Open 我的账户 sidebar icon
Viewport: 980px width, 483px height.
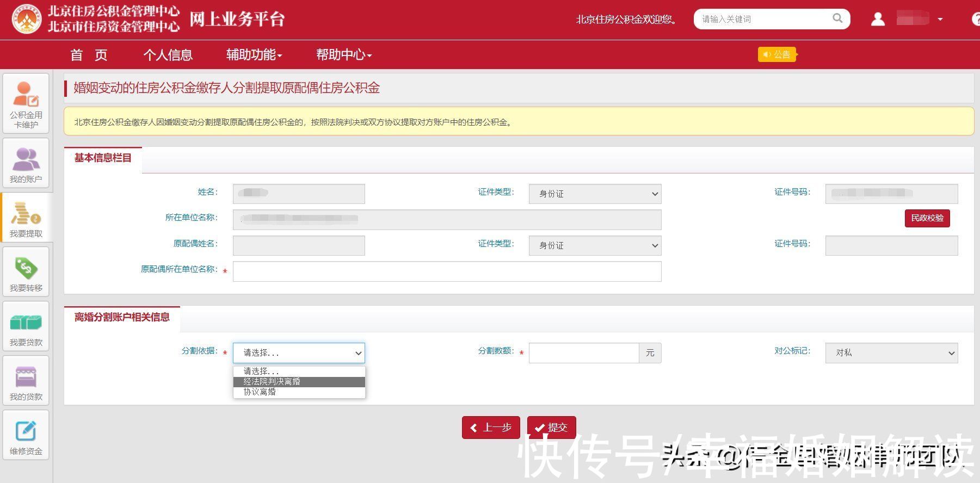[26, 163]
